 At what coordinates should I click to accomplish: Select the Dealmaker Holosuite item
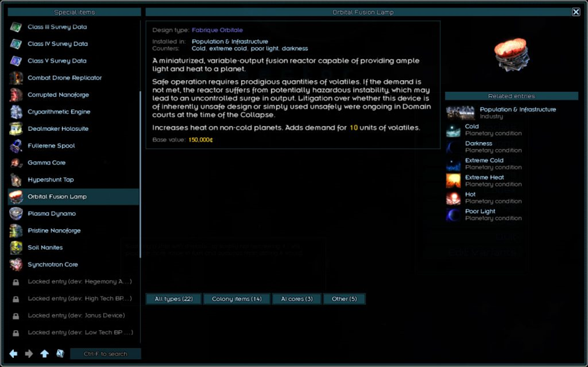click(x=58, y=128)
